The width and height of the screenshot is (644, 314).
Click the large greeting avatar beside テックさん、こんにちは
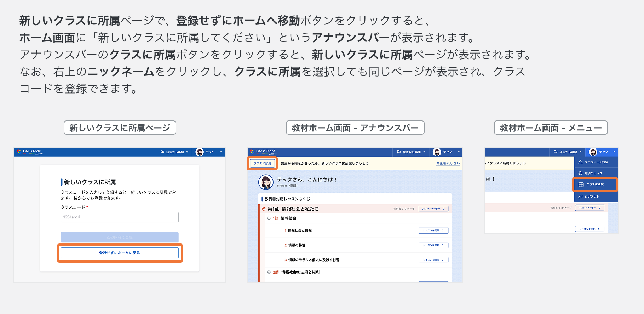point(266,182)
